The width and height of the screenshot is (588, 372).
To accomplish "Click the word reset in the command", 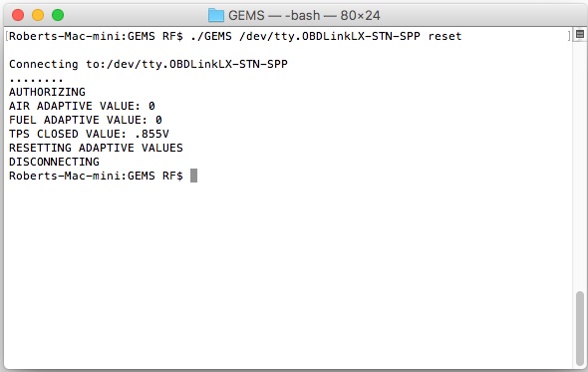I will tap(444, 36).
